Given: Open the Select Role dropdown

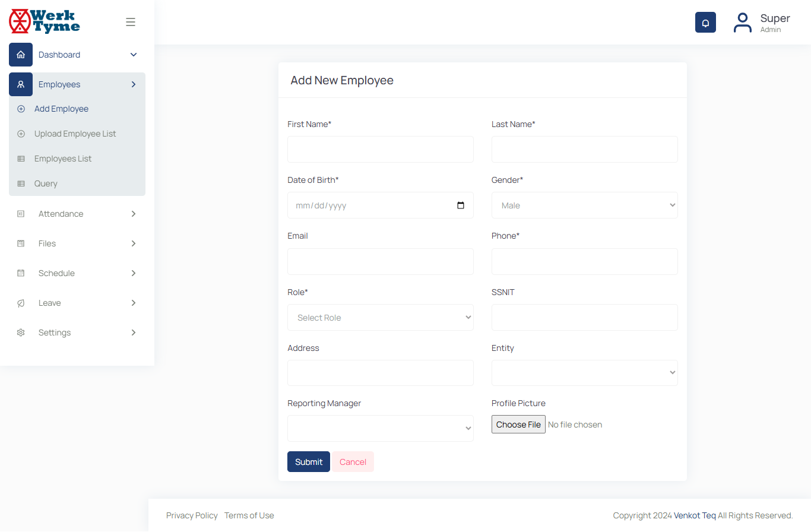Looking at the screenshot, I should pos(380,318).
